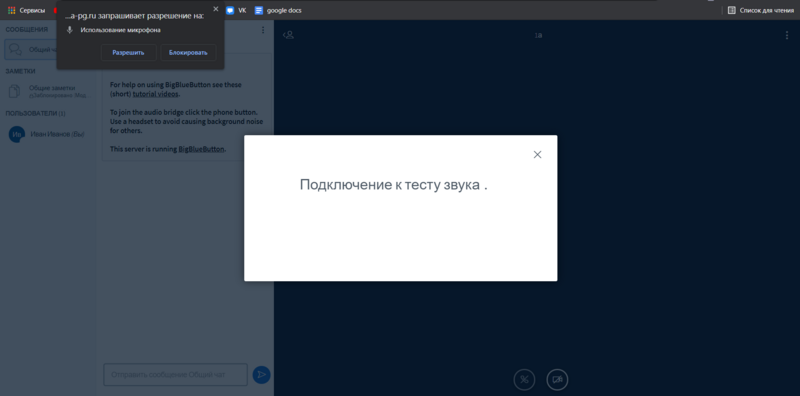The height and width of the screenshot is (396, 800).
Task: Click the join audio phone button
Action: click(524, 379)
